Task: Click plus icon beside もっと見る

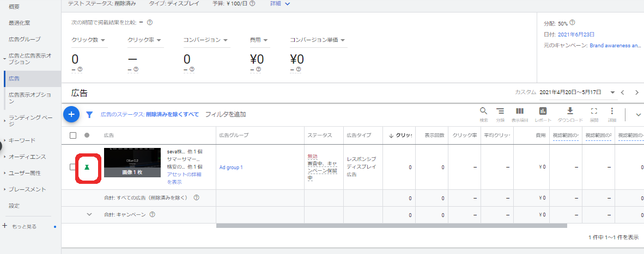Action: pos(5,226)
